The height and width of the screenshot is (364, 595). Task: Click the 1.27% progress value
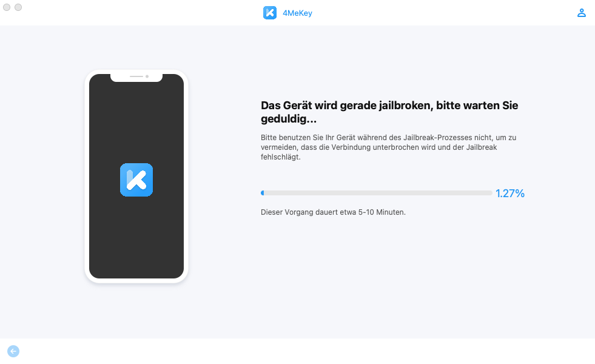click(510, 193)
